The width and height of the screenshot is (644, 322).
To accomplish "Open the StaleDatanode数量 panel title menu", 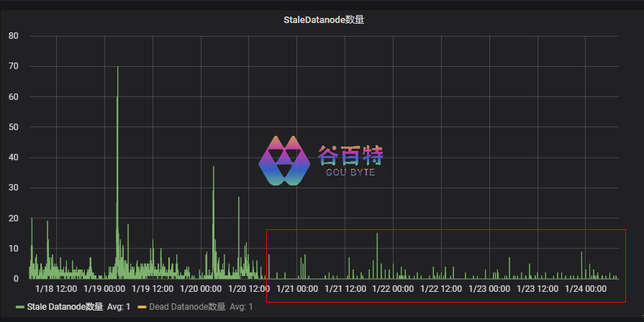I will point(323,20).
